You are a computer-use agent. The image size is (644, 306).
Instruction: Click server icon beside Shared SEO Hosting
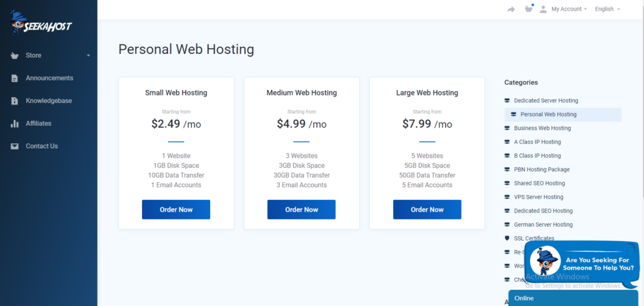click(508, 183)
